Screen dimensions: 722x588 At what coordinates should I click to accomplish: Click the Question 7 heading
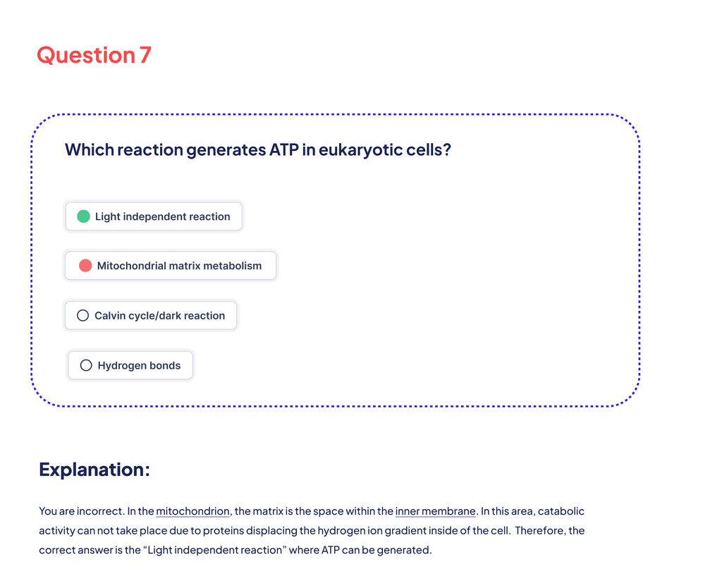[94, 55]
